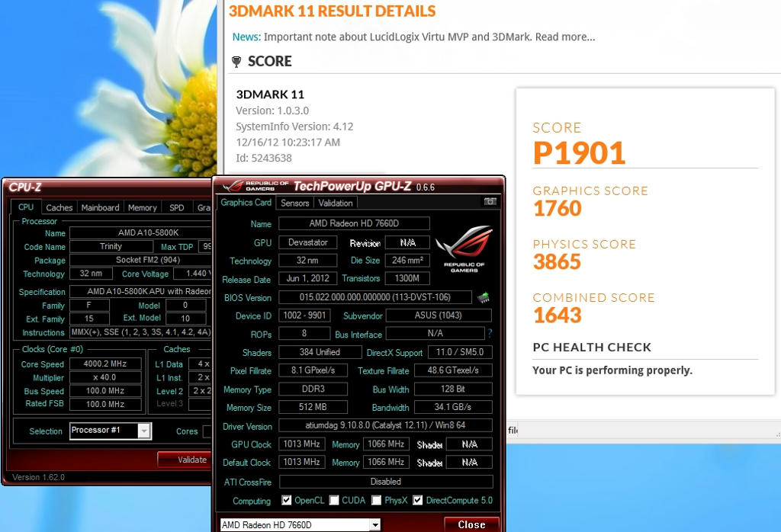Toggle the PhysX checkbox
The height and width of the screenshot is (532, 781).
pos(377,500)
